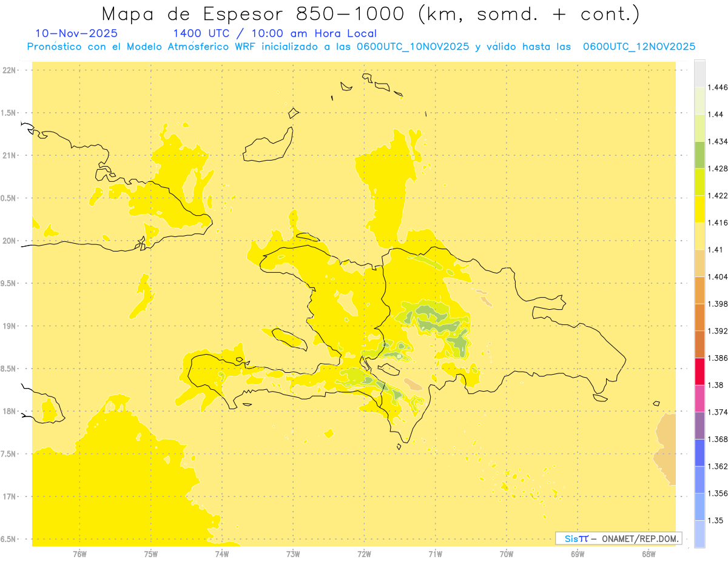Click the legend value '1.362'
This screenshot has width=728, height=562.
(x=718, y=466)
